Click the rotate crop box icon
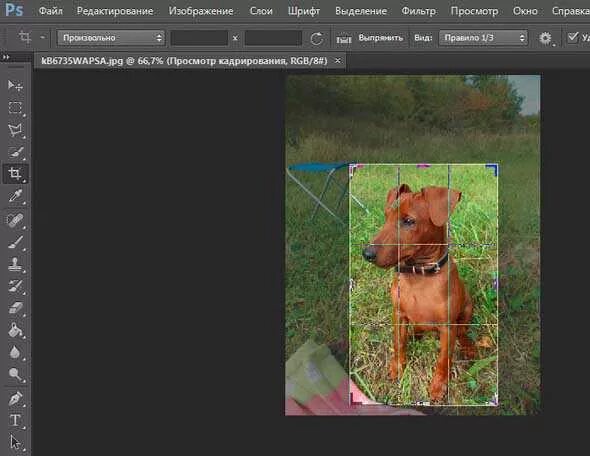The height and width of the screenshot is (456, 590). (316, 38)
